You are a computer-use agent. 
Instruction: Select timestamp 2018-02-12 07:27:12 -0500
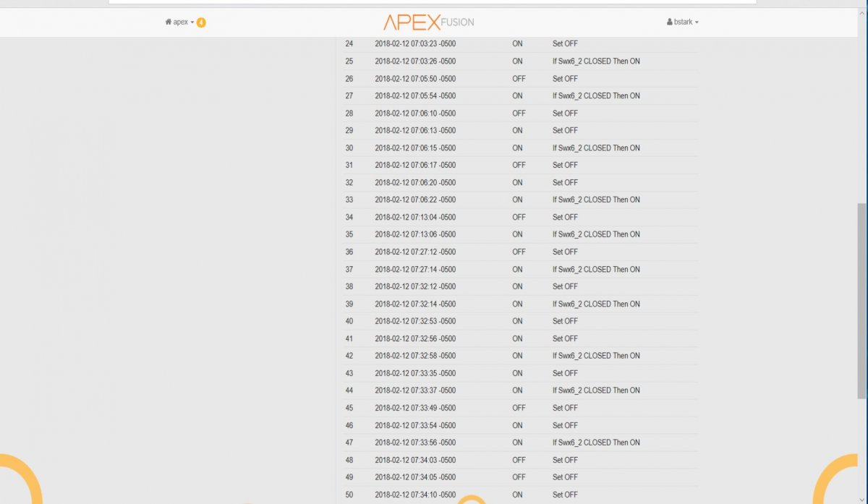tap(415, 252)
